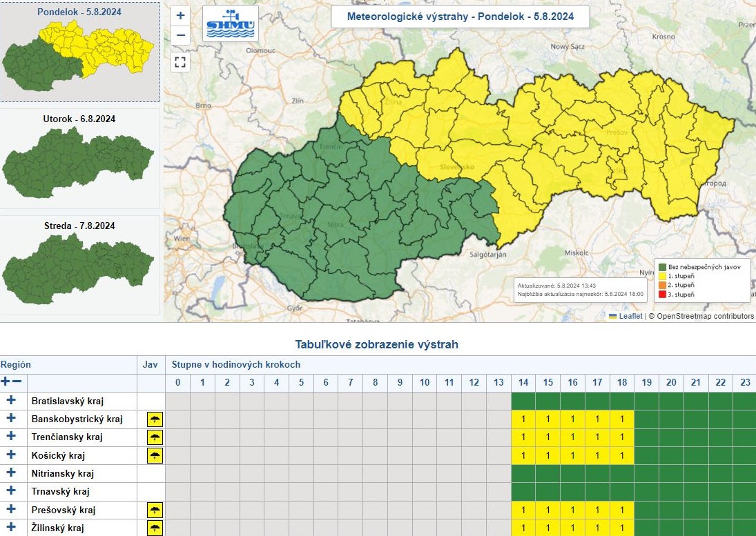This screenshot has width=756, height=536.
Task: Expand all regions with header plus
Action: [6, 381]
